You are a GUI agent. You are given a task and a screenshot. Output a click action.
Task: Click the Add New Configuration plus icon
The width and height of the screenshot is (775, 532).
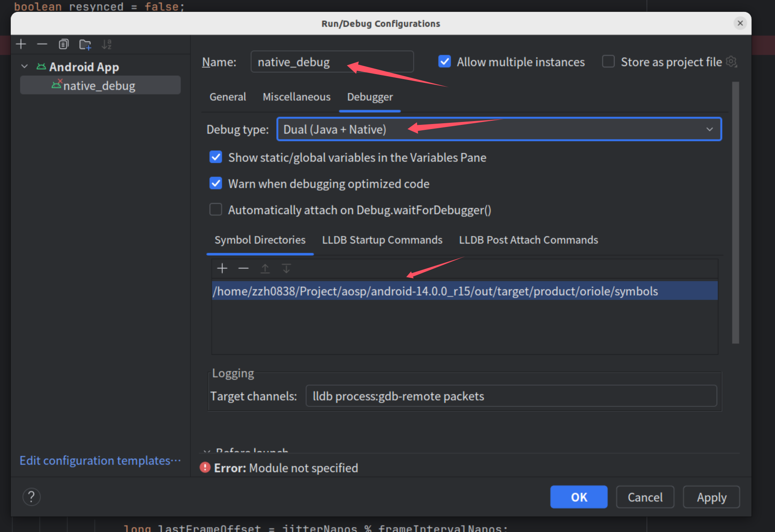21,44
